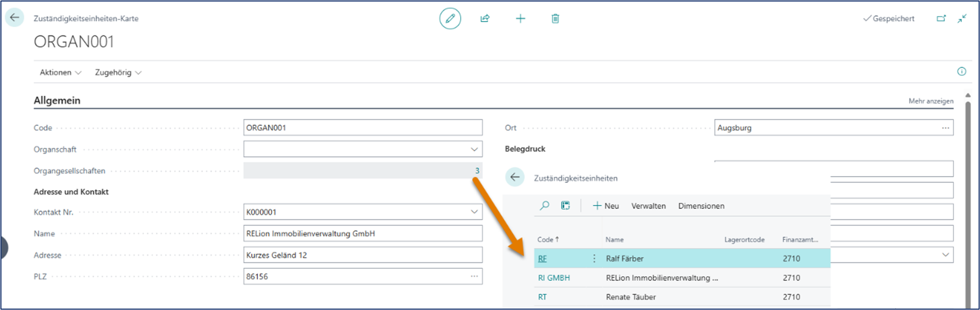Click the Dimensionen menu item
The width and height of the screenshot is (980, 310).
coord(701,206)
